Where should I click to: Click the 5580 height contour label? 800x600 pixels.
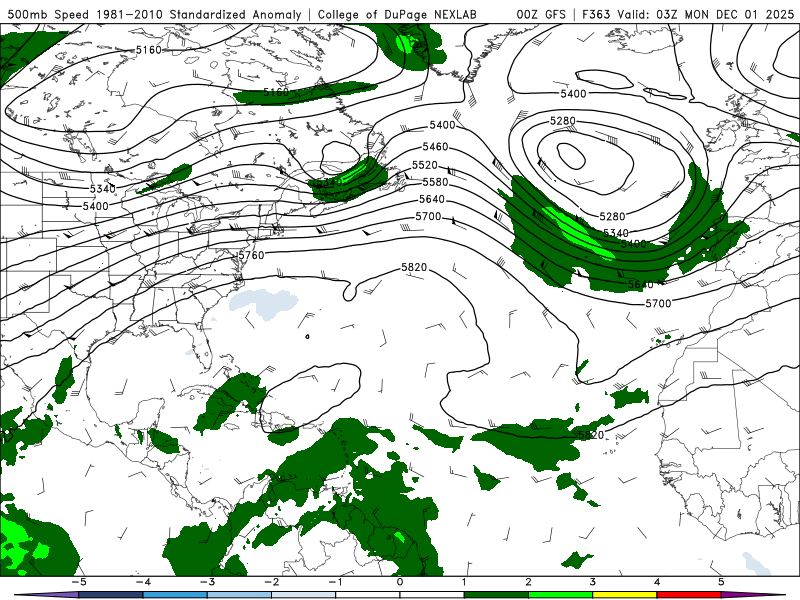click(x=435, y=182)
